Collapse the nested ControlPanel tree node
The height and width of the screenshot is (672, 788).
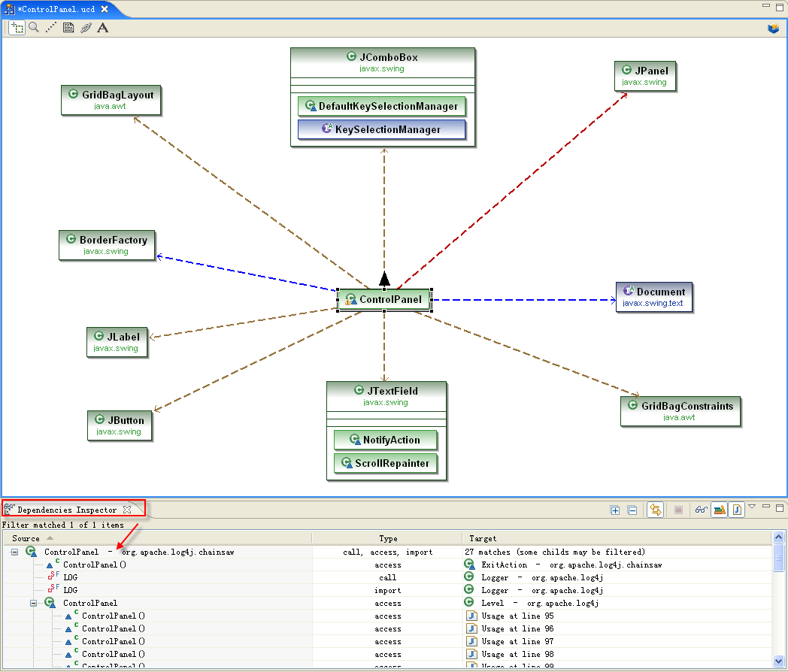click(x=33, y=603)
